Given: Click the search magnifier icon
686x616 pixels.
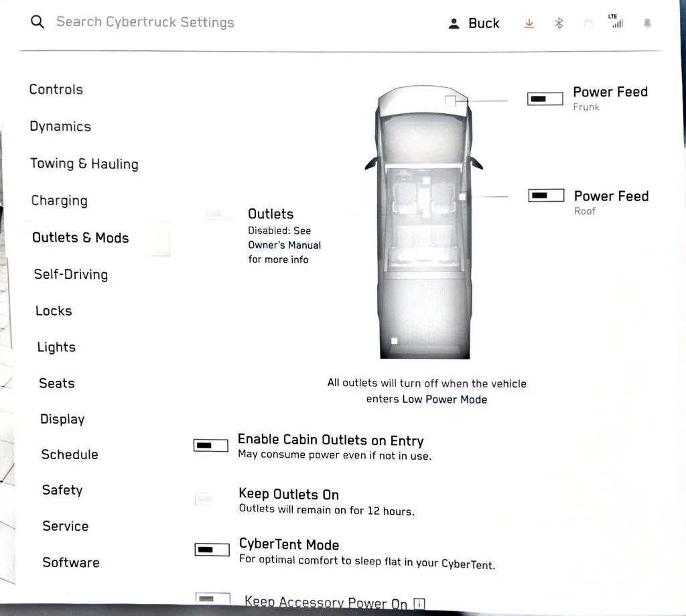Looking at the screenshot, I should (x=38, y=21).
